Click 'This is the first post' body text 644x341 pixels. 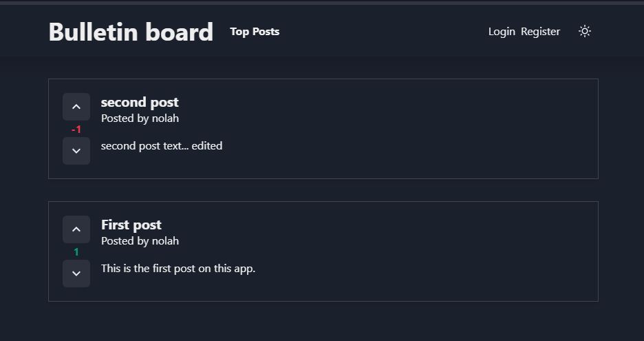click(178, 269)
